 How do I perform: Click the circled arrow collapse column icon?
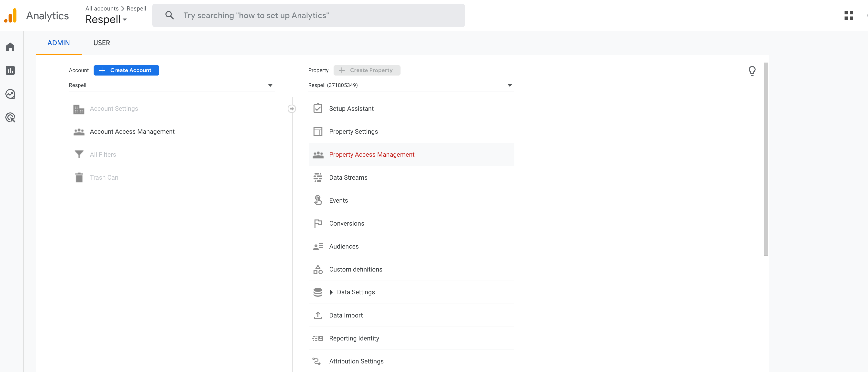click(x=292, y=109)
